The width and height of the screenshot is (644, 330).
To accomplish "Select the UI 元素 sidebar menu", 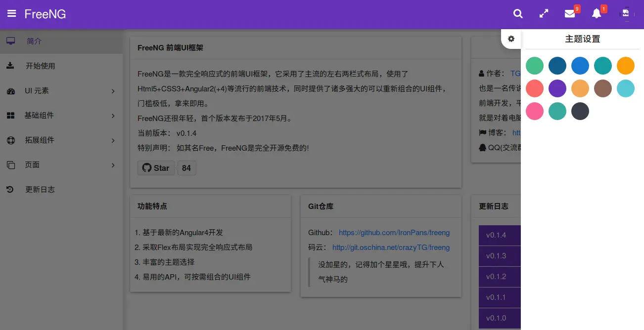I will 61,91.
